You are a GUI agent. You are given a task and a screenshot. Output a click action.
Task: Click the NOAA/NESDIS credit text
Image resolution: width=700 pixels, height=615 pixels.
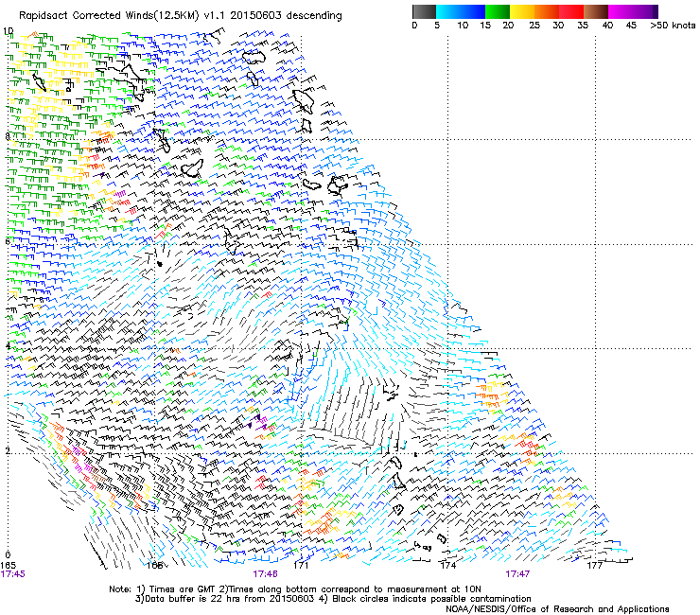click(x=557, y=609)
